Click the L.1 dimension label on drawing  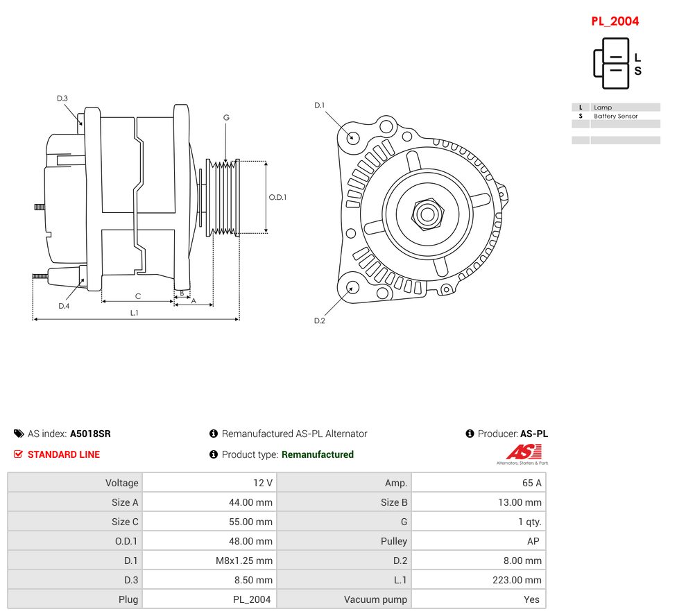coord(135,313)
